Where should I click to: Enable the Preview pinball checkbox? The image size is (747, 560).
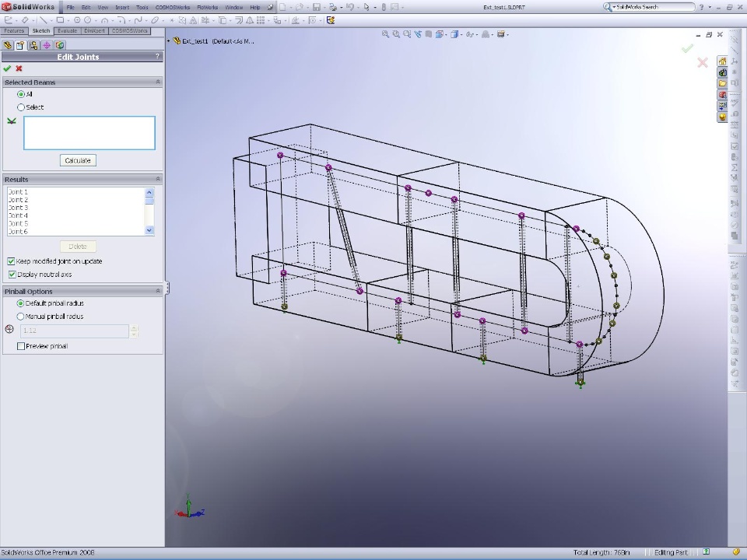click(20, 346)
